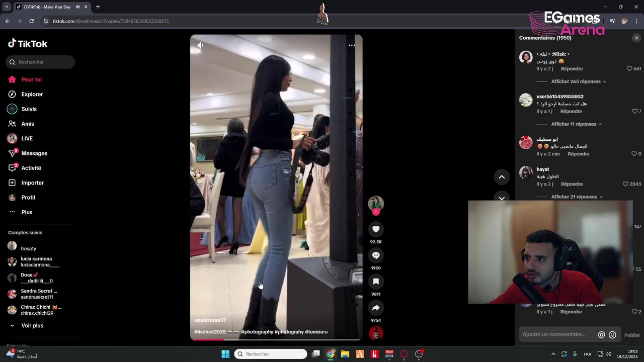Expand 21 replies under hayat's comment
This screenshot has width=644, height=362.
pyautogui.click(x=577, y=197)
